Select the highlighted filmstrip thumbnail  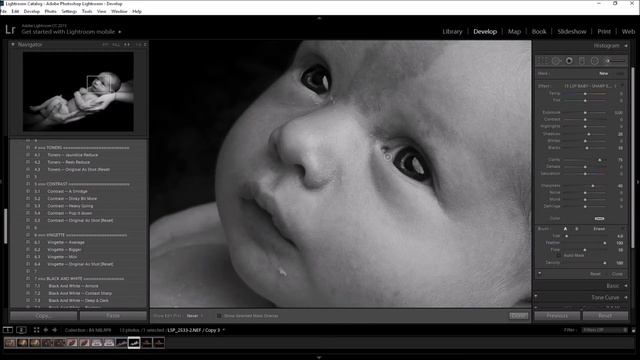click(134, 343)
